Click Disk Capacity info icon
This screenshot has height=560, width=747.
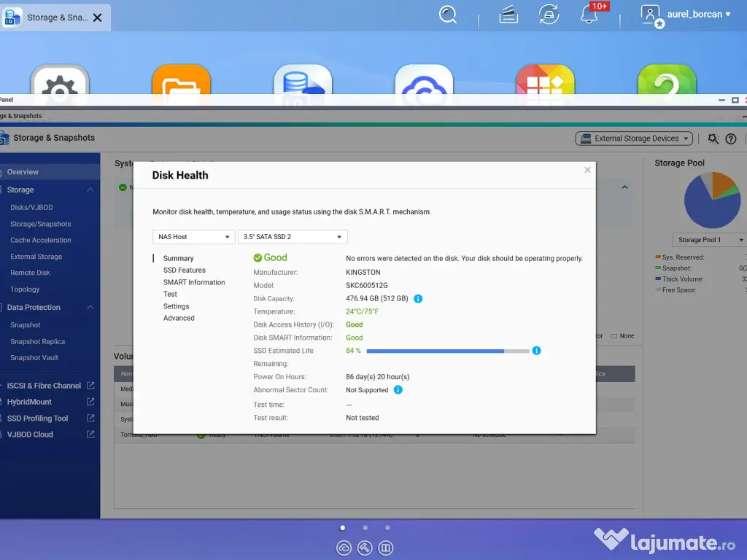(x=418, y=298)
